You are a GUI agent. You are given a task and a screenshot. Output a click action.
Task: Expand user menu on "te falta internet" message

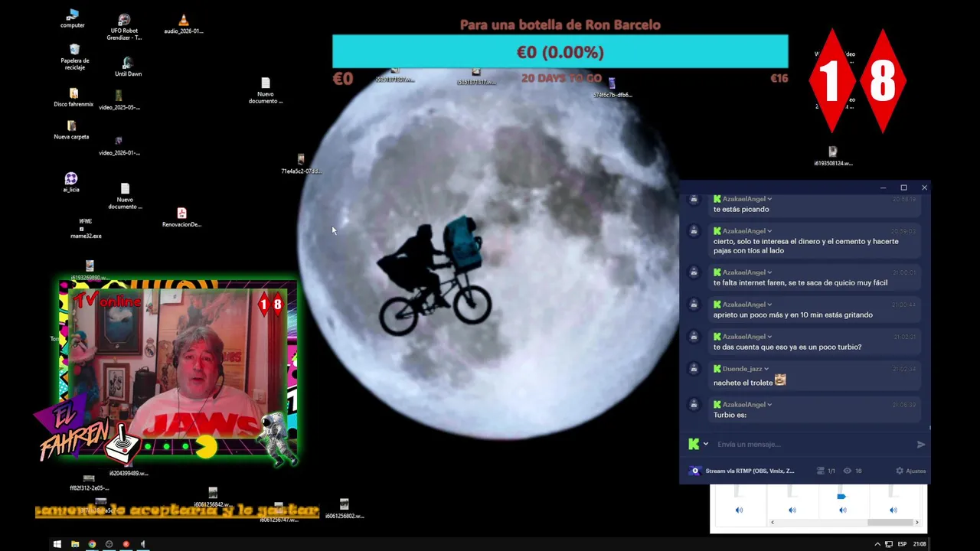(x=769, y=272)
